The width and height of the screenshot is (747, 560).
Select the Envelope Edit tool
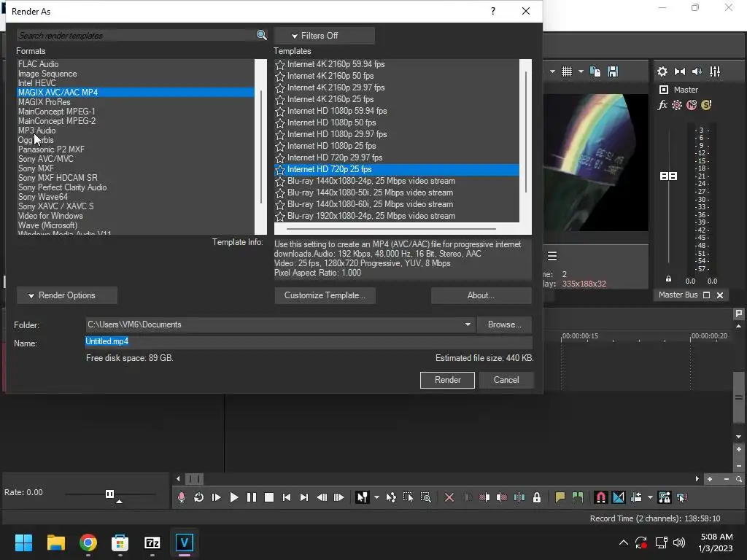pyautogui.click(x=391, y=497)
